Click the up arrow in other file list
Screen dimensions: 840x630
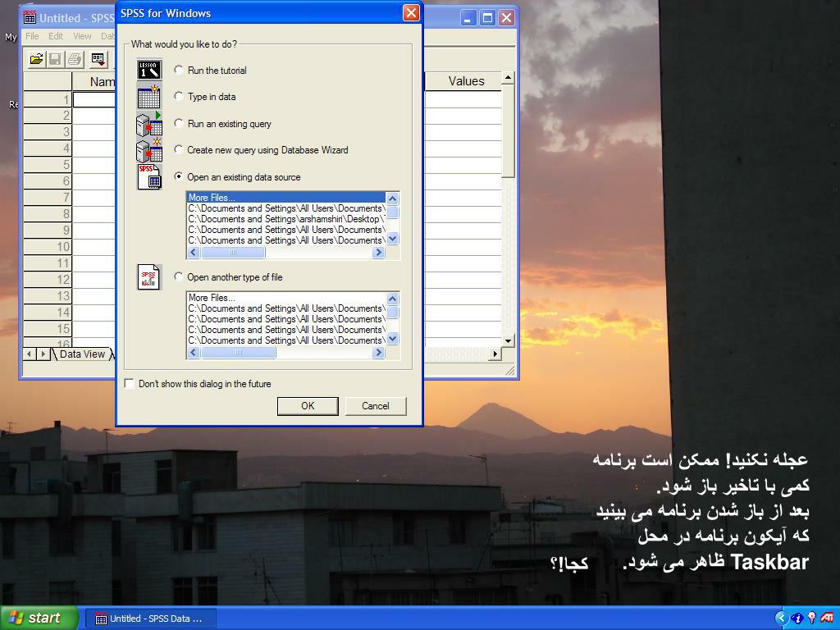(x=393, y=299)
